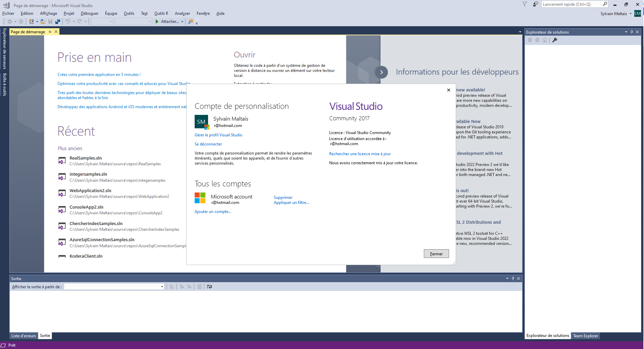
Task: Toggle pin on Page de démarrage tab
Action: [50, 32]
